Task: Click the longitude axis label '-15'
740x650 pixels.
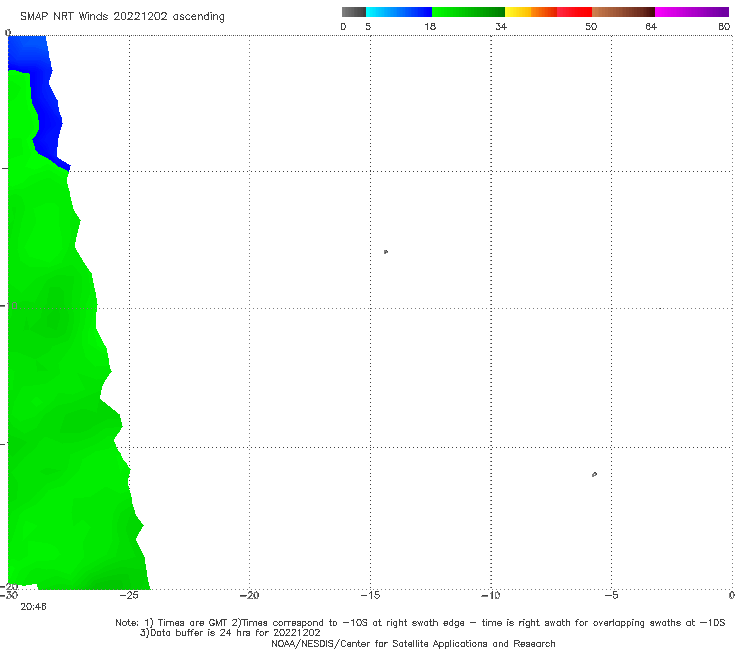Action: click(370, 595)
